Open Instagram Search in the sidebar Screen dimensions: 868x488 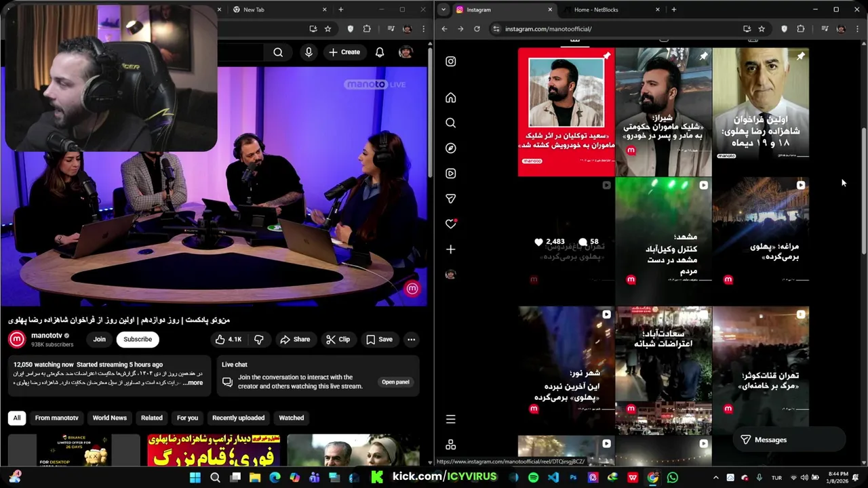pos(451,123)
